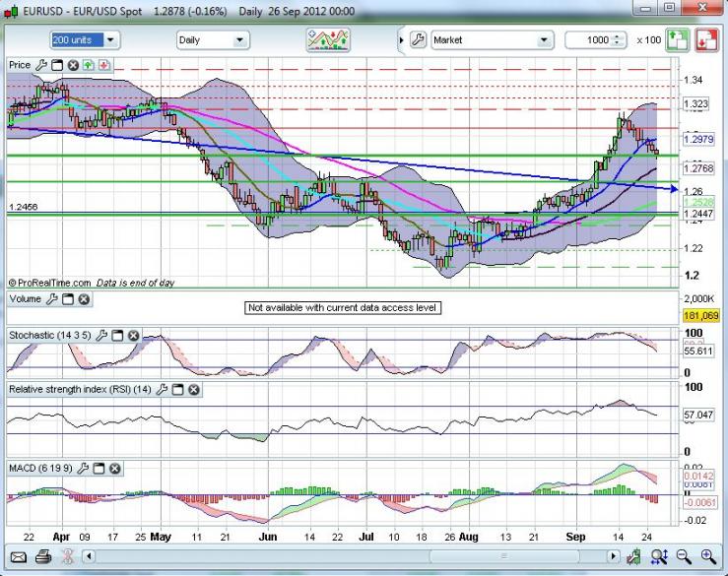Remove the Price panel with X
The height and width of the screenshot is (576, 728).
pos(73,65)
